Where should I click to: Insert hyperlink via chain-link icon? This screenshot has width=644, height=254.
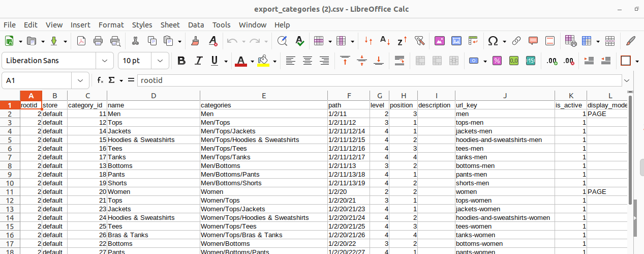pyautogui.click(x=516, y=41)
